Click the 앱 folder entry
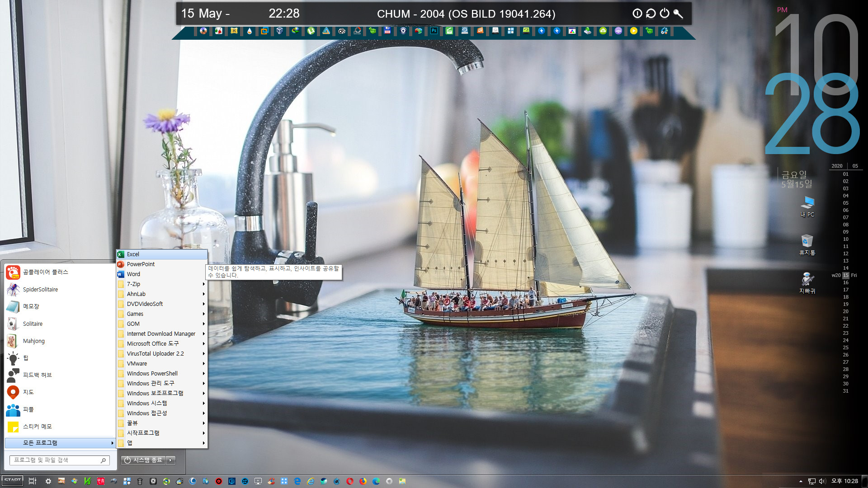The height and width of the screenshot is (488, 868). pyautogui.click(x=162, y=443)
